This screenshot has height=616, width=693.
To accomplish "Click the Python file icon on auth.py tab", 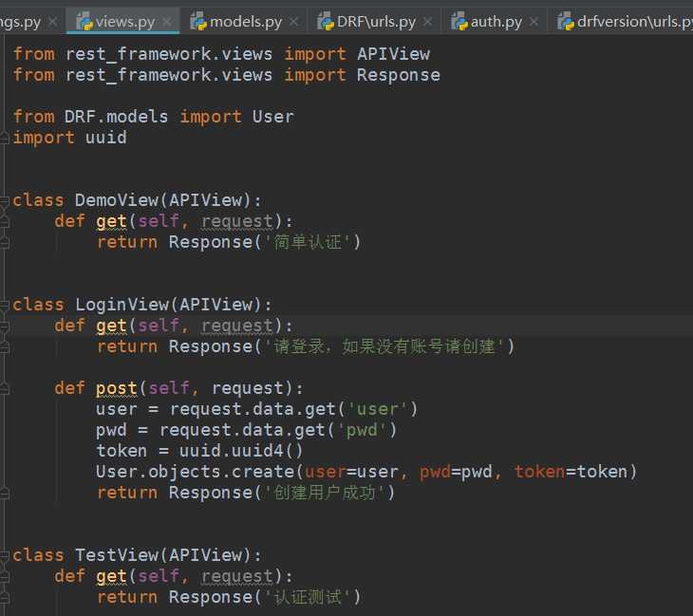I will 459,21.
